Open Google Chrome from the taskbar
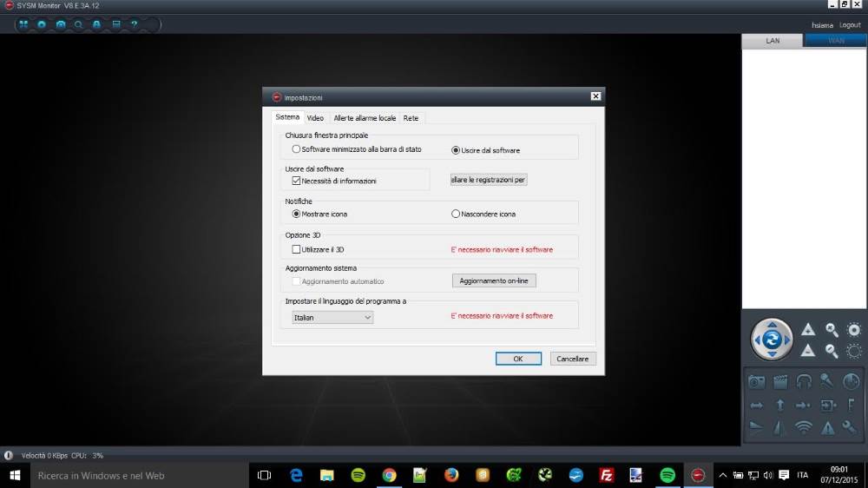The width and height of the screenshot is (868, 488). click(389, 475)
